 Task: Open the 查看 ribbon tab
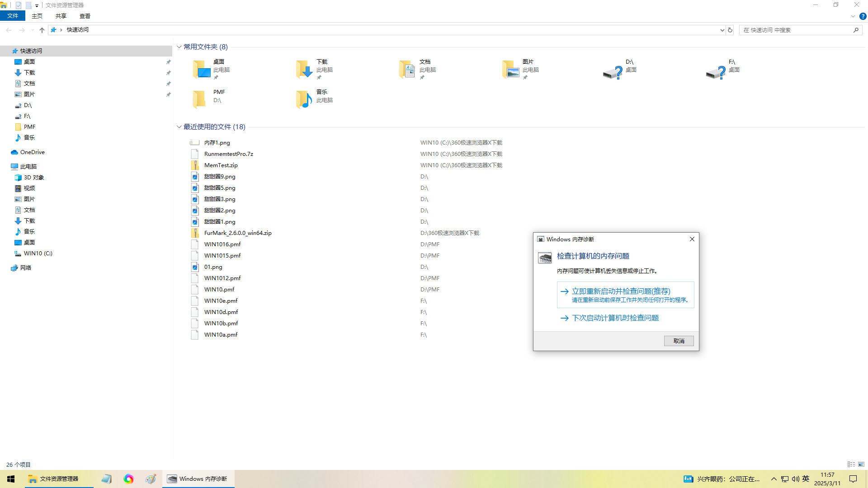pos(85,16)
